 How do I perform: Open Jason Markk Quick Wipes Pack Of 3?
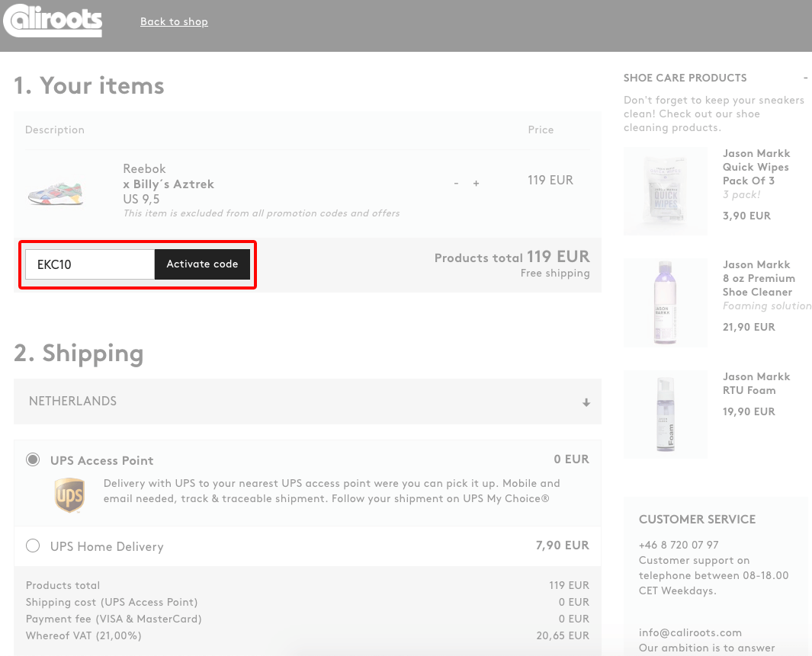tap(756, 167)
